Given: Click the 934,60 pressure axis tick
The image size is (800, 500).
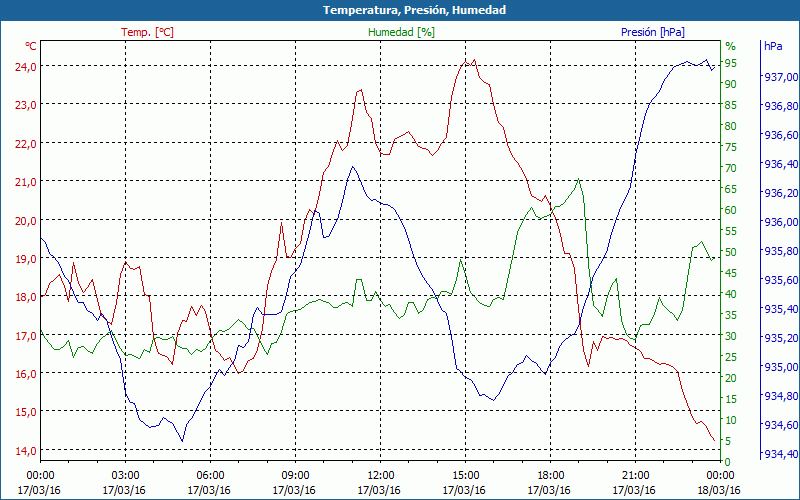Looking at the screenshot, I should (x=780, y=425).
